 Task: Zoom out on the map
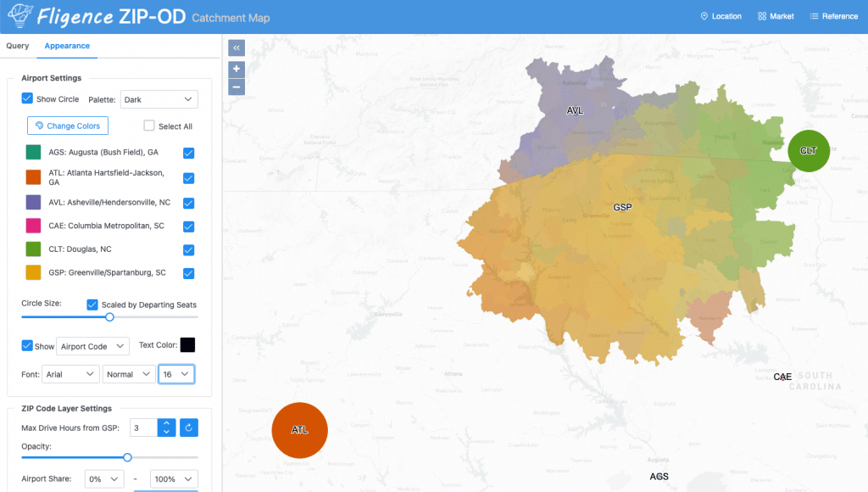click(x=236, y=87)
